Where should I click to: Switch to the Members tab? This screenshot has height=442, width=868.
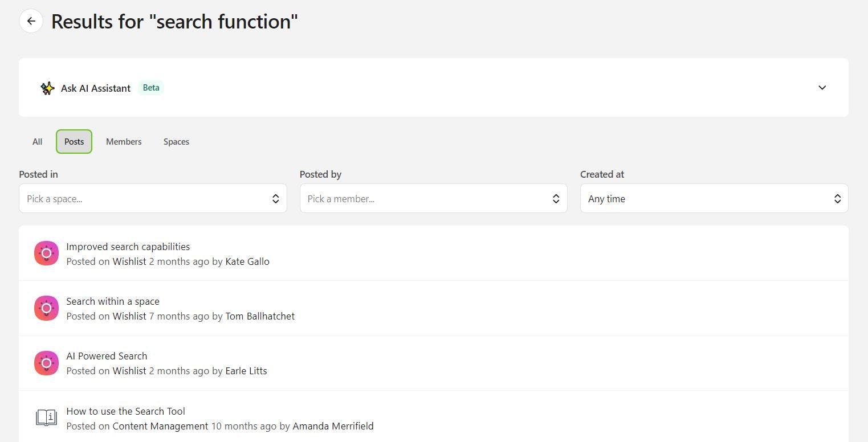click(x=124, y=142)
